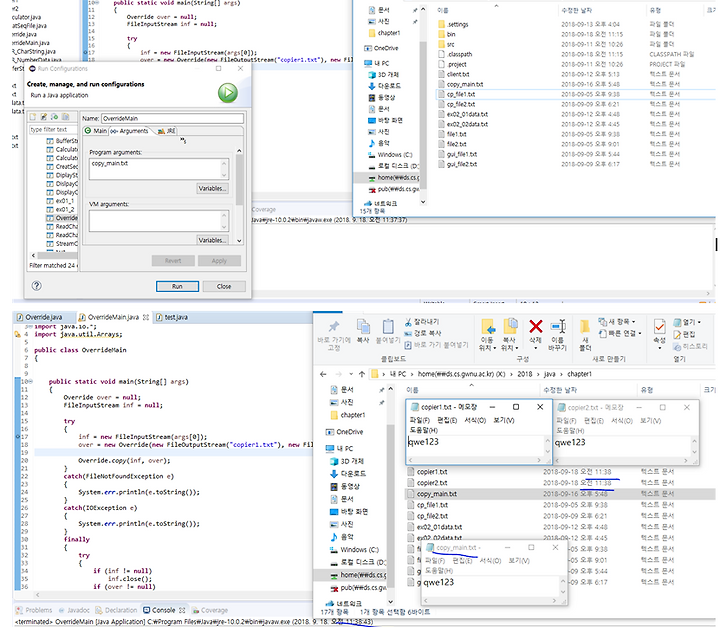720x627 pixels.
Task: Open help in the Run Configurations dialog
Action: click(x=37, y=286)
